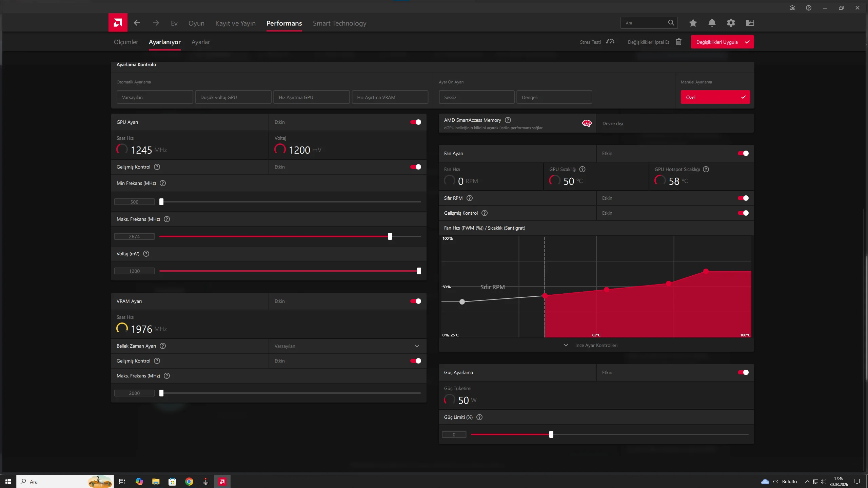868x488 pixels.
Task: Go back with the left arrow icon
Action: (x=137, y=23)
